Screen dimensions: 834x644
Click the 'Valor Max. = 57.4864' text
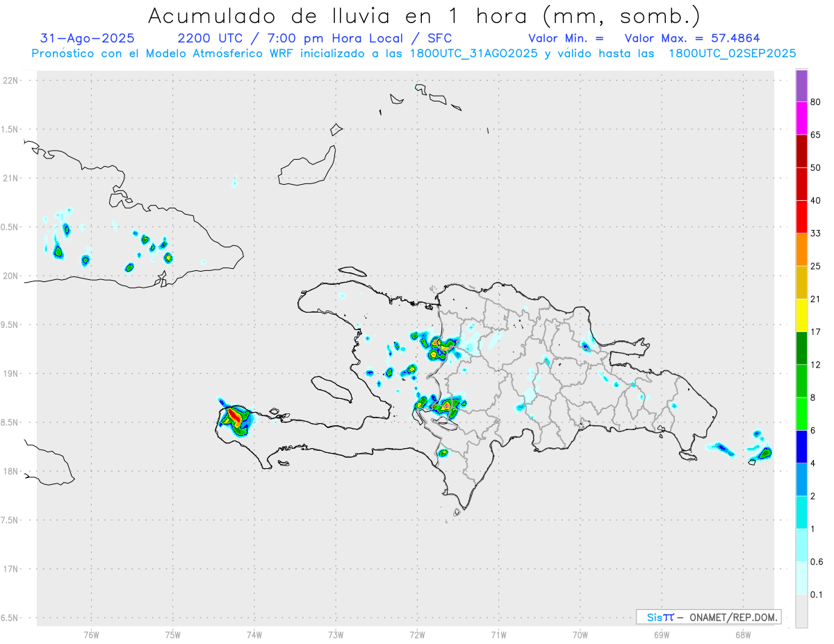coord(692,38)
